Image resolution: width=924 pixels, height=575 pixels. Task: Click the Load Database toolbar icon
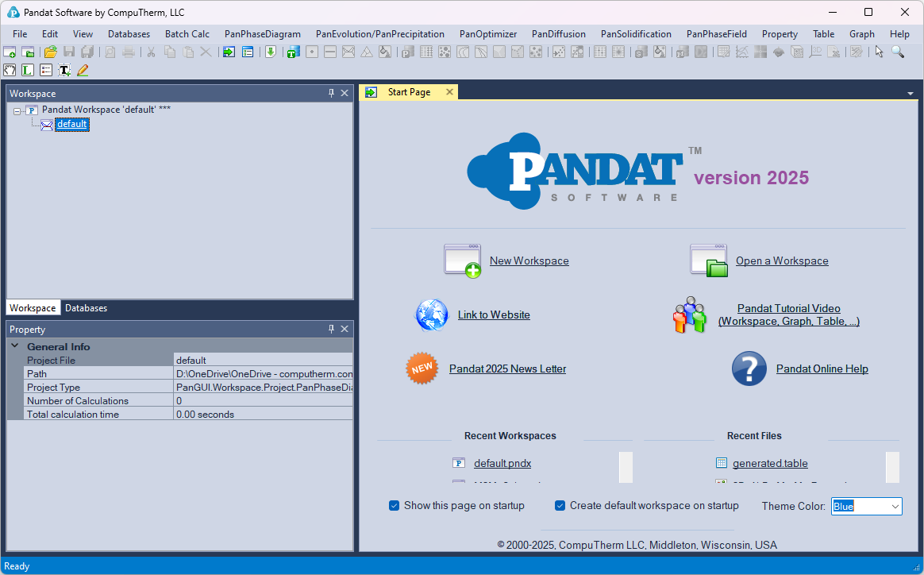(270, 52)
